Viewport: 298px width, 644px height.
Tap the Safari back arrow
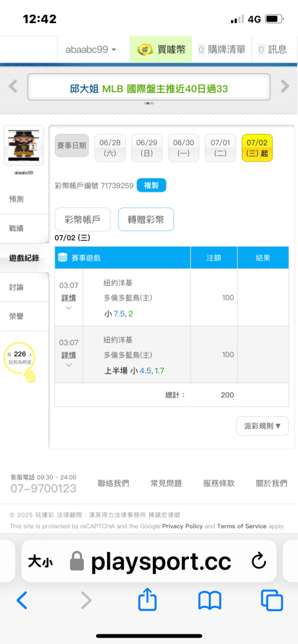coord(22,600)
